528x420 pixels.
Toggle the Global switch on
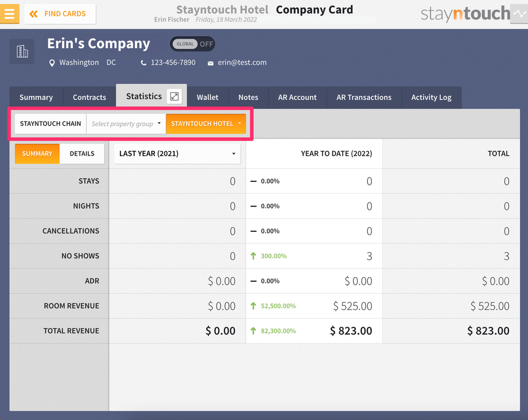click(x=192, y=44)
